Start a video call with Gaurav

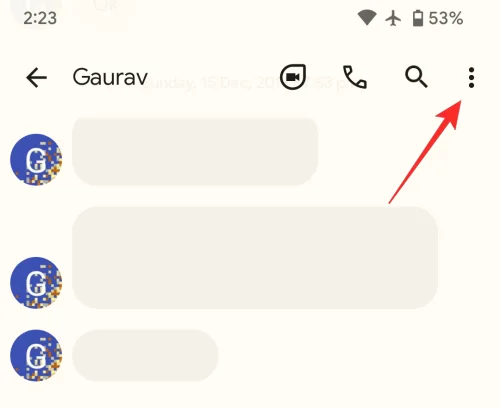293,77
